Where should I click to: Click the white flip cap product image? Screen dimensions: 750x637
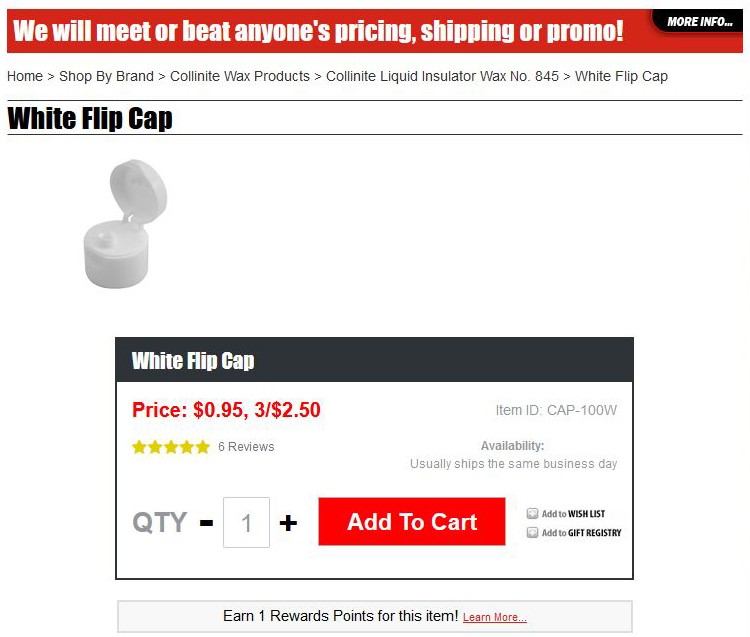coord(125,224)
